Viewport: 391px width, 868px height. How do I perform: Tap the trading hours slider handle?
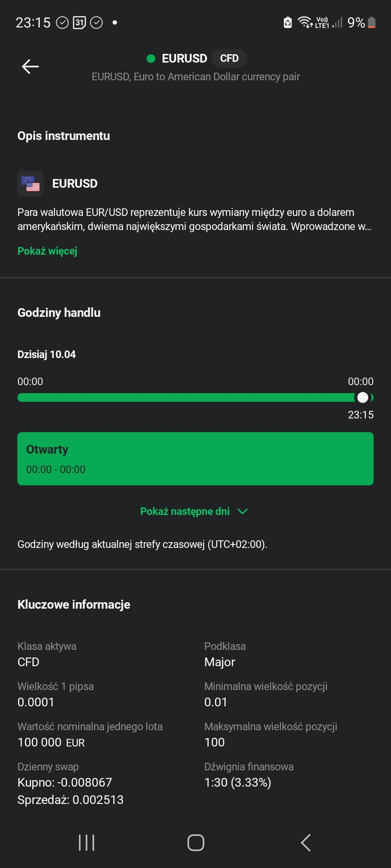coord(362,397)
